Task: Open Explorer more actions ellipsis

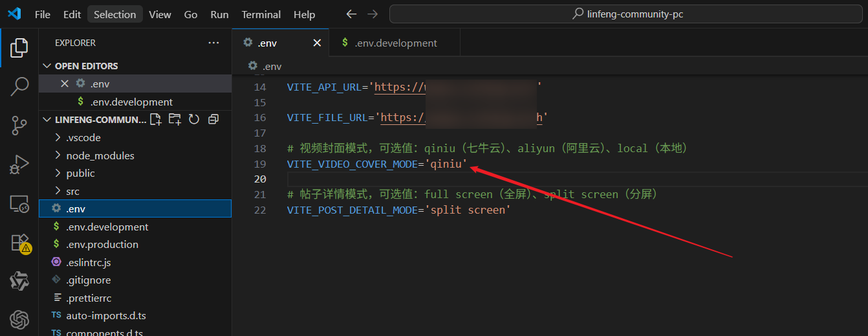Action: [x=213, y=43]
